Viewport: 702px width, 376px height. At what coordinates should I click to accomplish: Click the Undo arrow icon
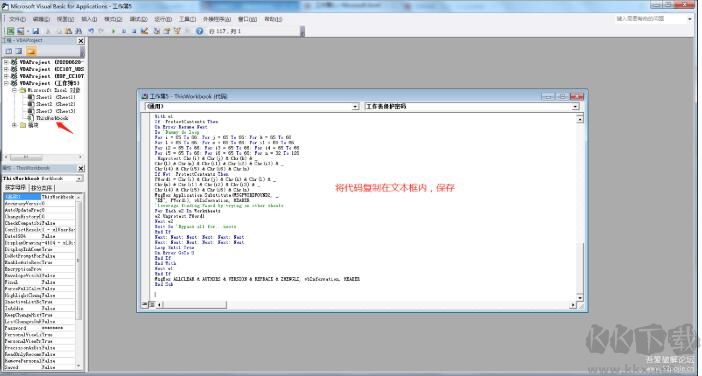[91, 31]
